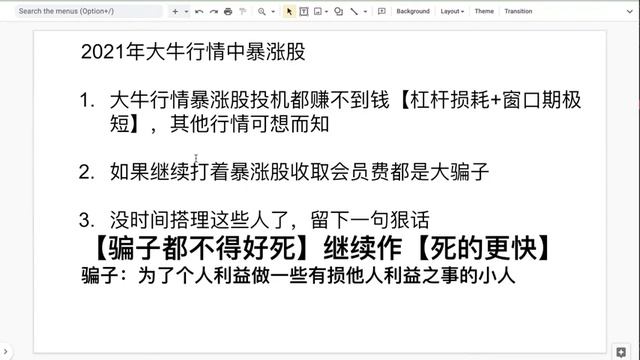Screen dimensions: 640x360
Task: Click the line 短】，其他行情可想而知
Action: (219, 124)
